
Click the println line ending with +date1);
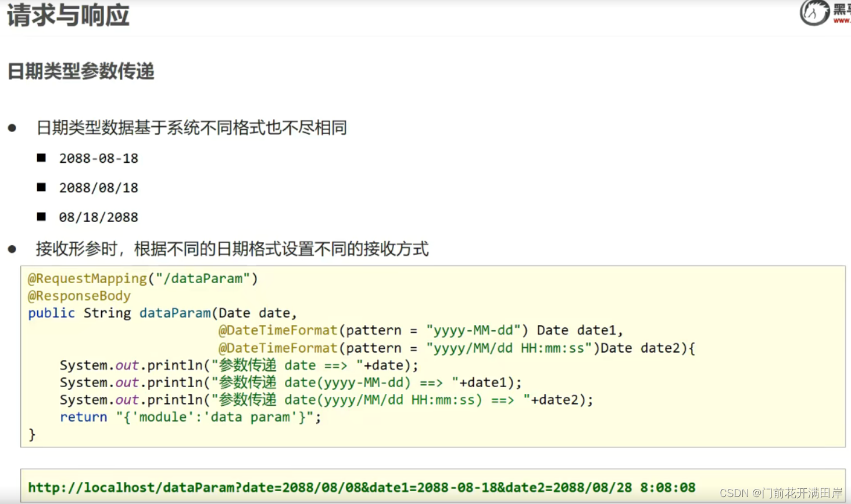291,383
